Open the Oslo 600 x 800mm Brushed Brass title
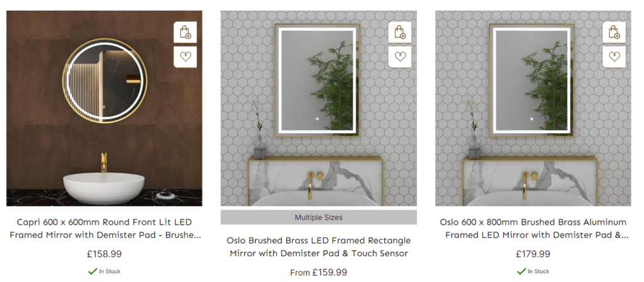Viewport: 644px width, 282px height. point(533,229)
